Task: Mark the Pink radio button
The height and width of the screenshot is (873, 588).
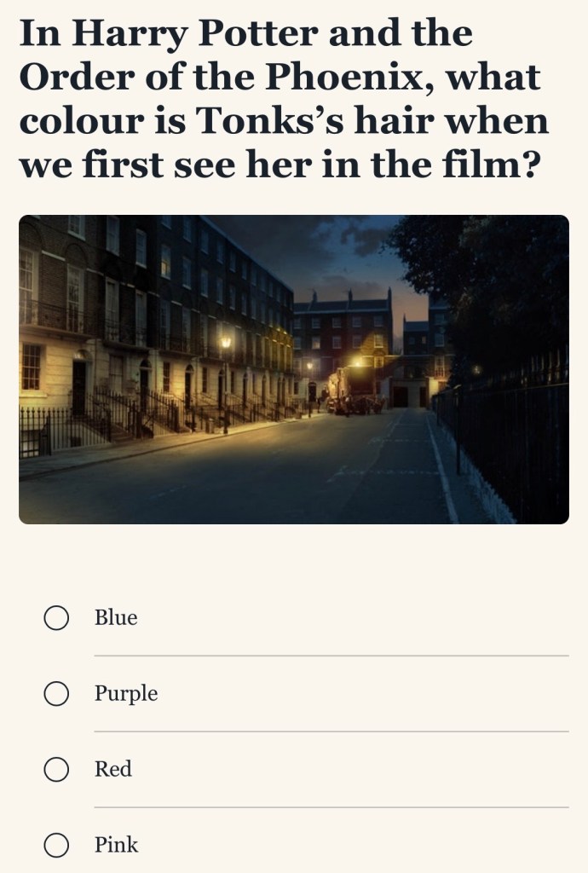Action: pos(56,846)
